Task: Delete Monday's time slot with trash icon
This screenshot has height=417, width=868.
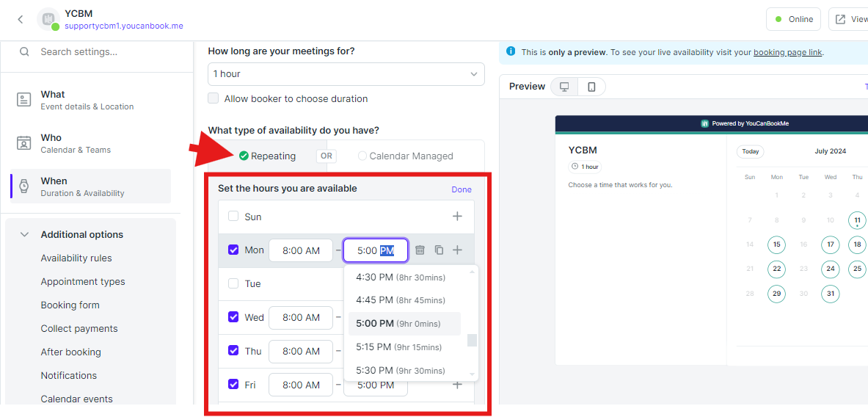Action: point(420,250)
